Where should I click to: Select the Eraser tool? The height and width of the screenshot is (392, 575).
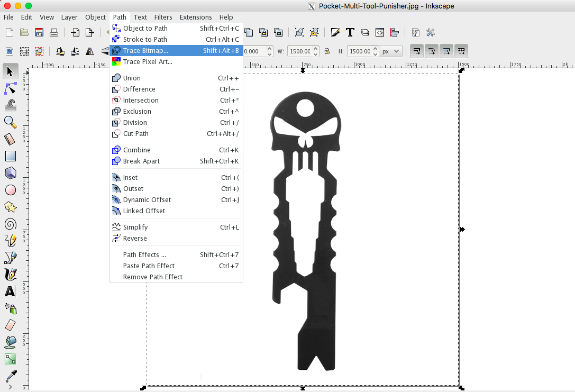pos(10,326)
